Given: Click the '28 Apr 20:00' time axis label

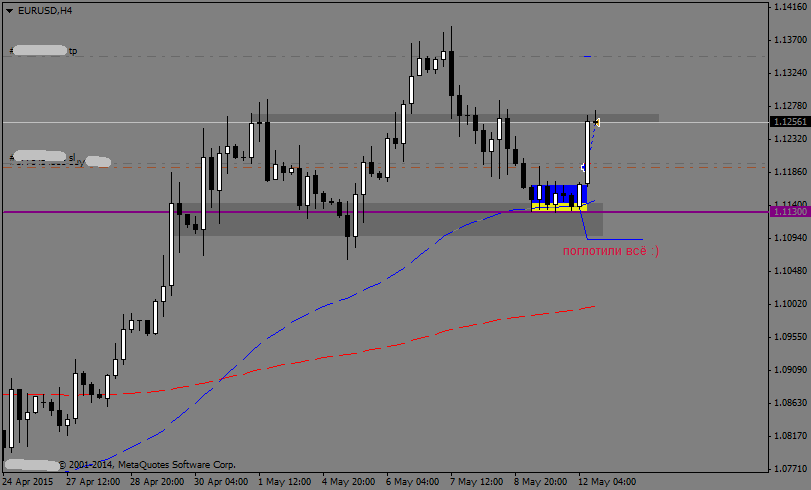Looking at the screenshot, I should 157,482.
